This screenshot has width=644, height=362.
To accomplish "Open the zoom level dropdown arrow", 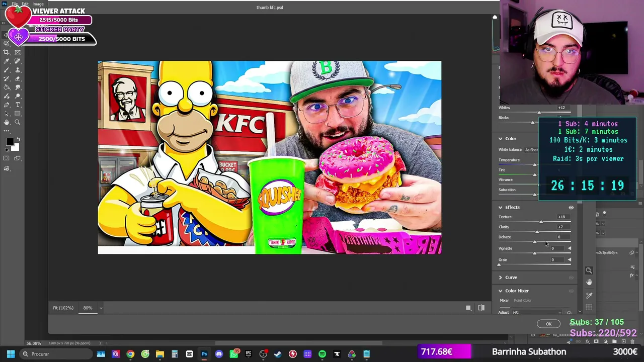I will [101, 308].
